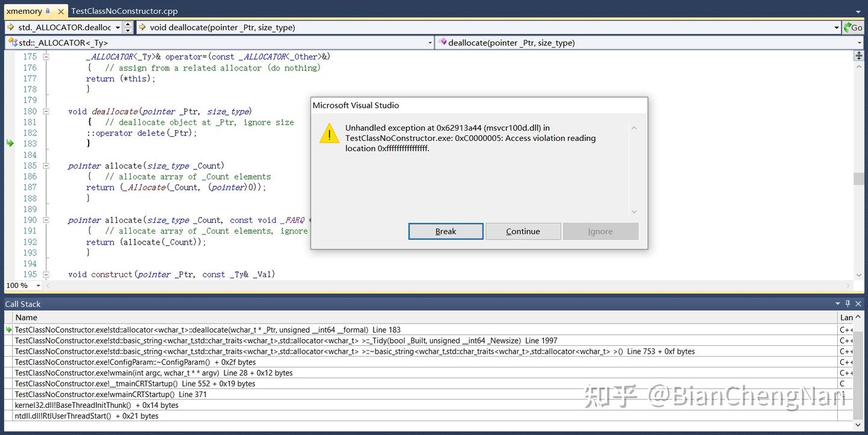This screenshot has height=435, width=868.
Task: Pin the Call Stack panel with auto-hide icon
Action: [848, 304]
